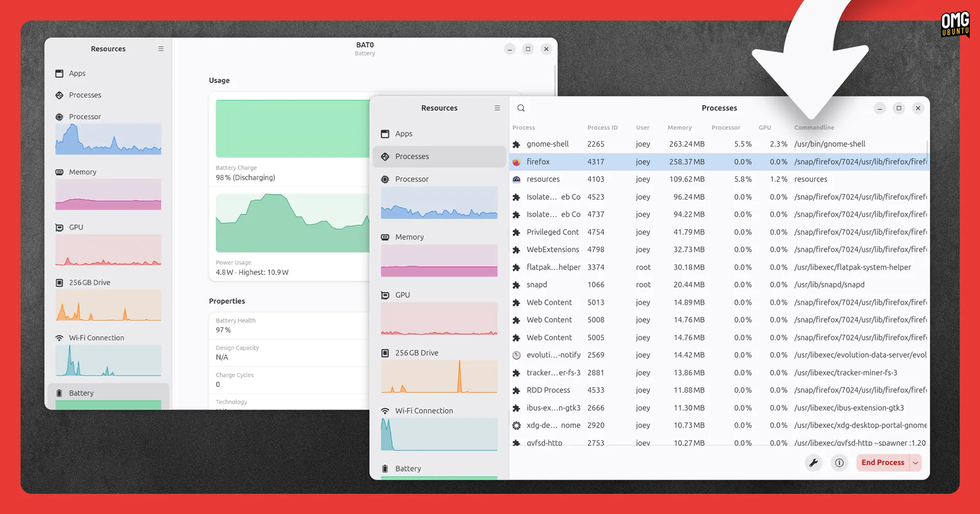980x514 pixels.
Task: Sort by the Processor column header
Action: (x=725, y=127)
